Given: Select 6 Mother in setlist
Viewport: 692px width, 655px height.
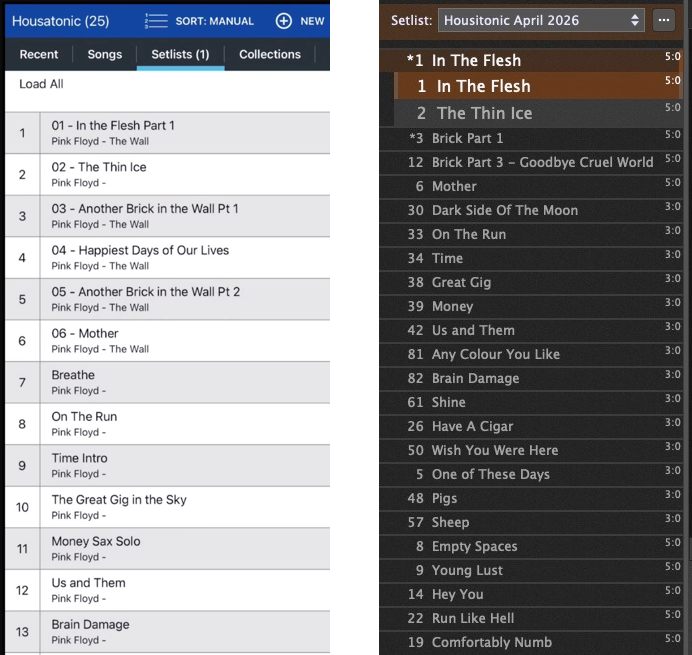Looking at the screenshot, I should (531, 186).
